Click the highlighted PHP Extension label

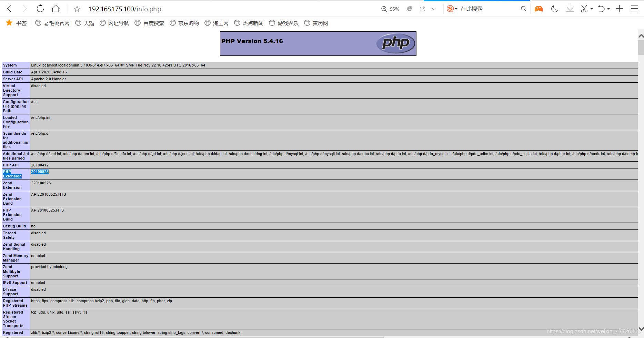[12, 174]
